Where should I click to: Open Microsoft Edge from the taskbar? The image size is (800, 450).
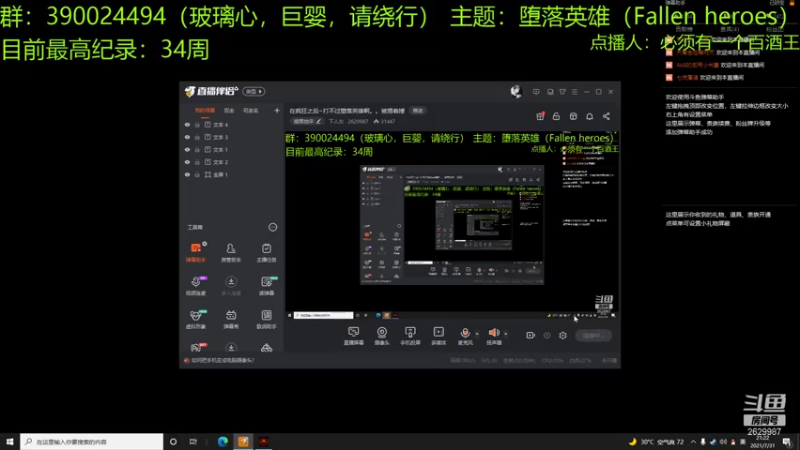(x=222, y=442)
